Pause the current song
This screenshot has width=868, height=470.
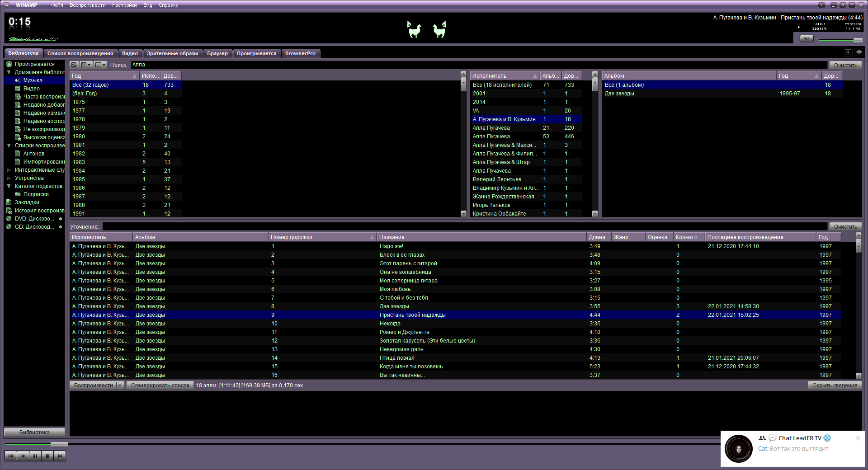coord(35,456)
